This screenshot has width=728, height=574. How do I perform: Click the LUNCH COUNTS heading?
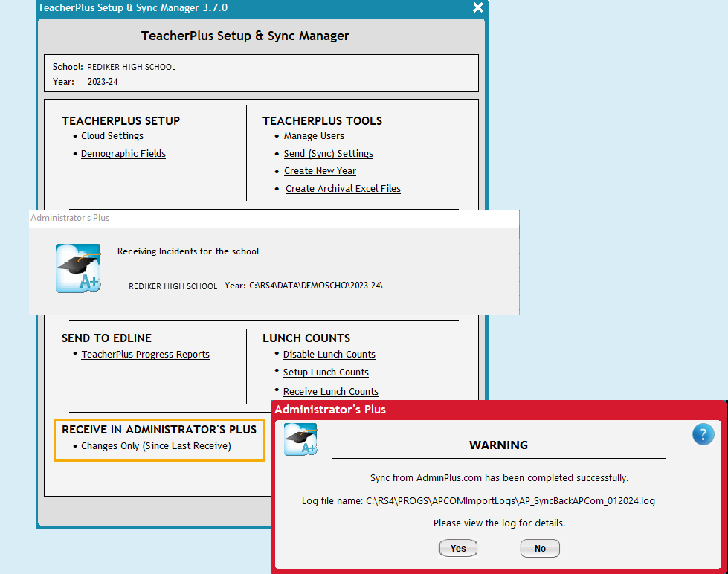point(306,338)
